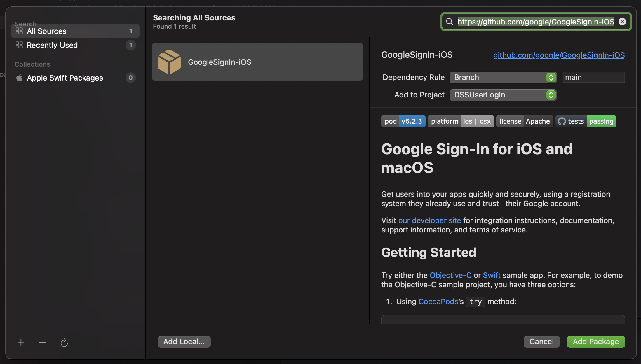This screenshot has width=641, height=364.
Task: Click the Searching All Sources title
Action: pyautogui.click(x=194, y=18)
